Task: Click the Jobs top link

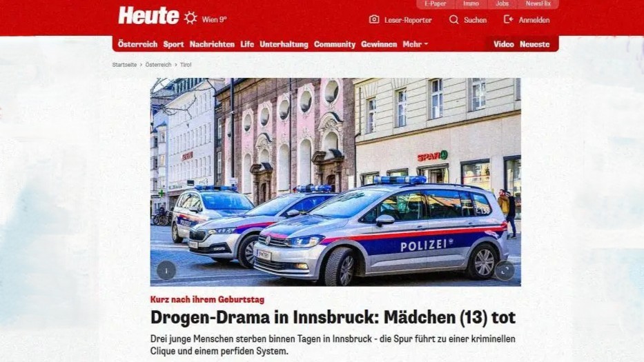Action: pos(502,3)
